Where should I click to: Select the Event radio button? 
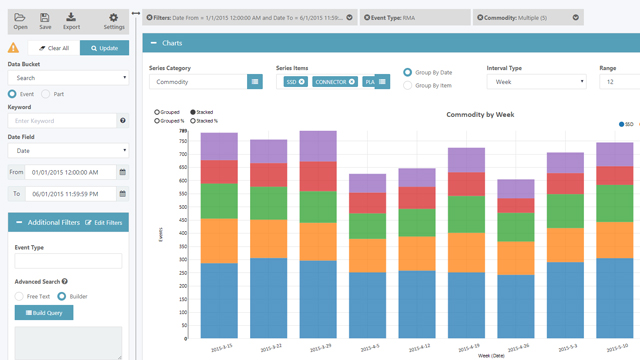pyautogui.click(x=12, y=94)
